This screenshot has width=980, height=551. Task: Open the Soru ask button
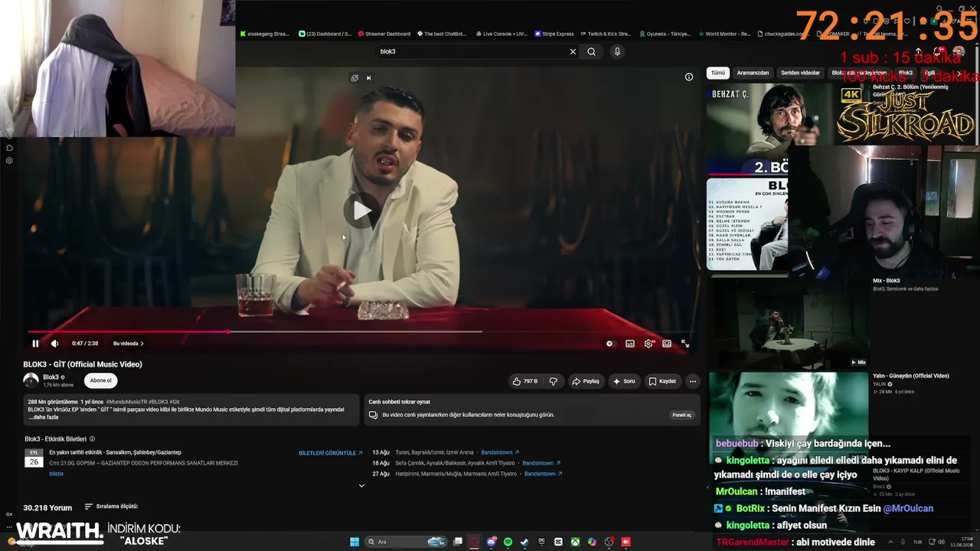tap(624, 381)
